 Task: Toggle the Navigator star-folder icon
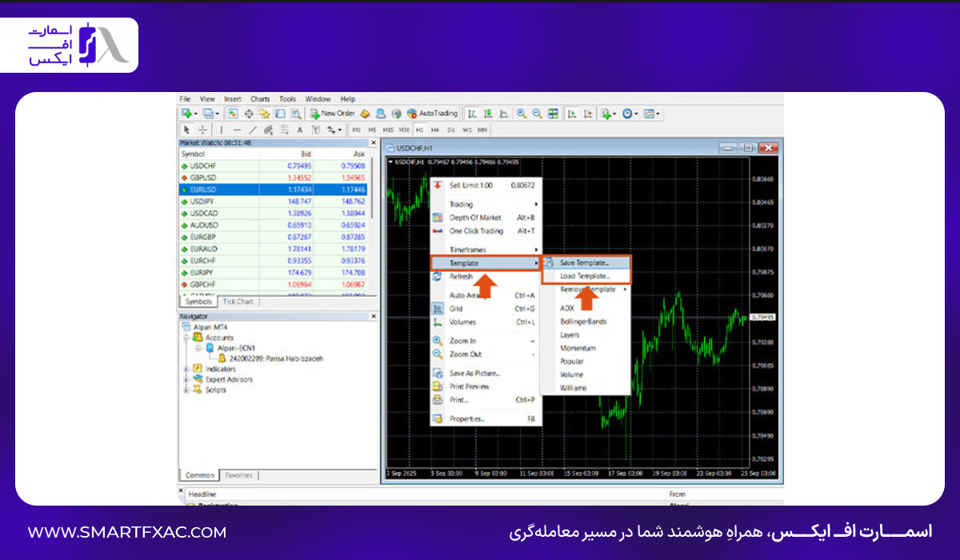click(x=264, y=114)
